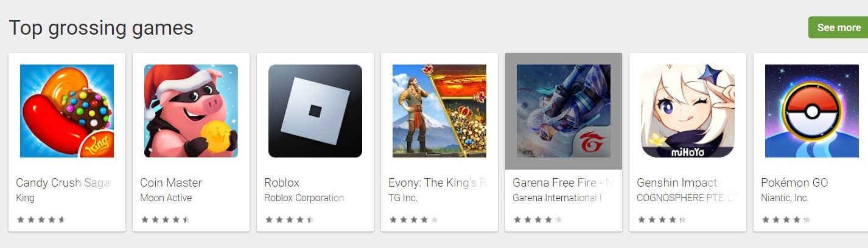Image resolution: width=868 pixels, height=248 pixels.
Task: Click the King developer name
Action: (25, 198)
